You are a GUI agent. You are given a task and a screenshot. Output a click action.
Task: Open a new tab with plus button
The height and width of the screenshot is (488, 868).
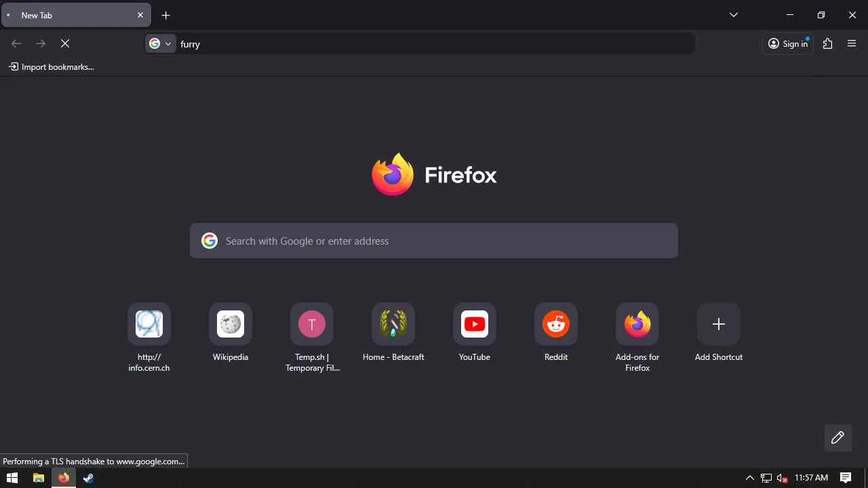tap(166, 15)
